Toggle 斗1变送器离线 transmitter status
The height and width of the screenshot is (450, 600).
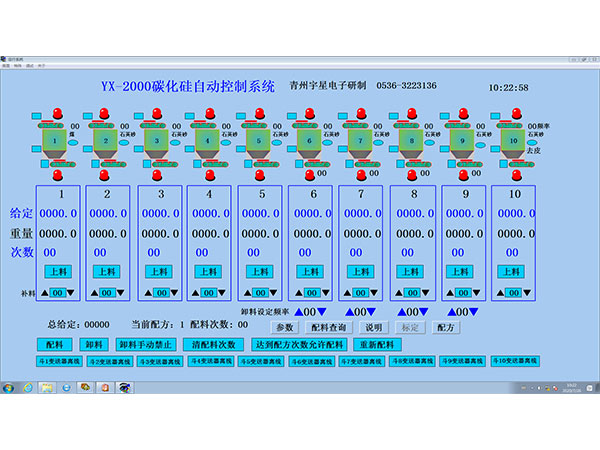coord(57,360)
